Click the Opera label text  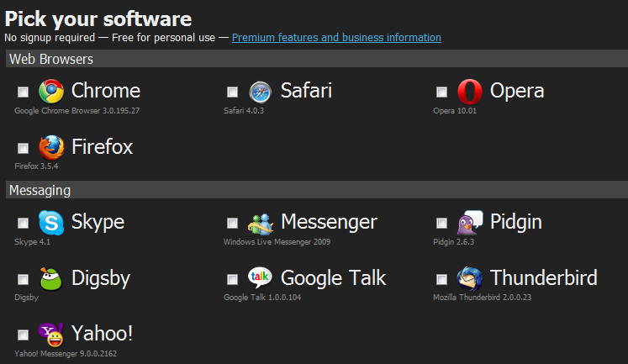click(517, 92)
